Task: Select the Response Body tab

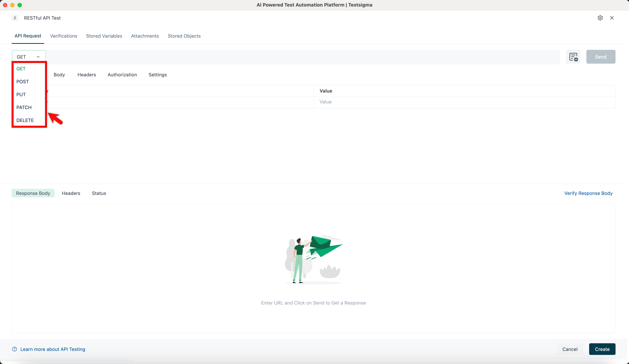Action: click(x=33, y=193)
